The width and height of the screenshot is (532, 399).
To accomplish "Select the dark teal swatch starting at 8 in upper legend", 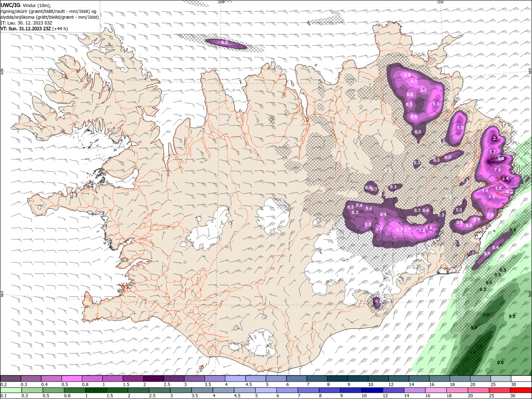I will coord(337,378).
